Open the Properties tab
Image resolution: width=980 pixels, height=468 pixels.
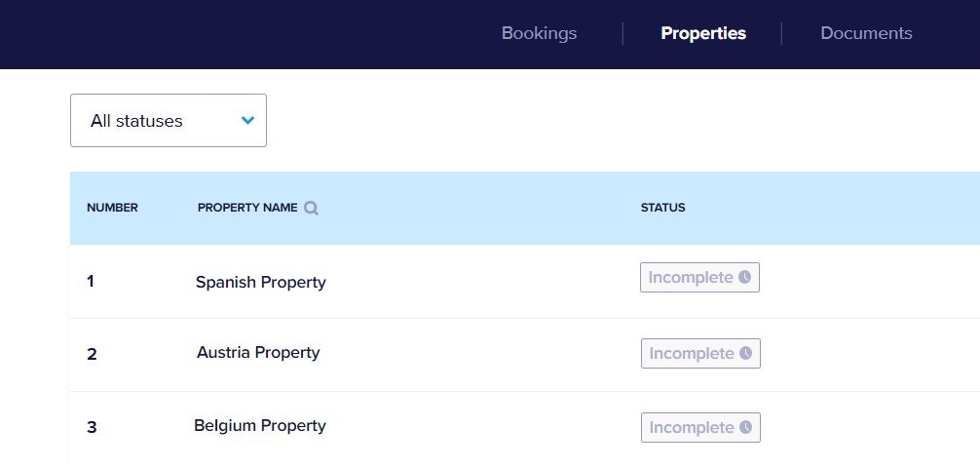pyautogui.click(x=702, y=33)
